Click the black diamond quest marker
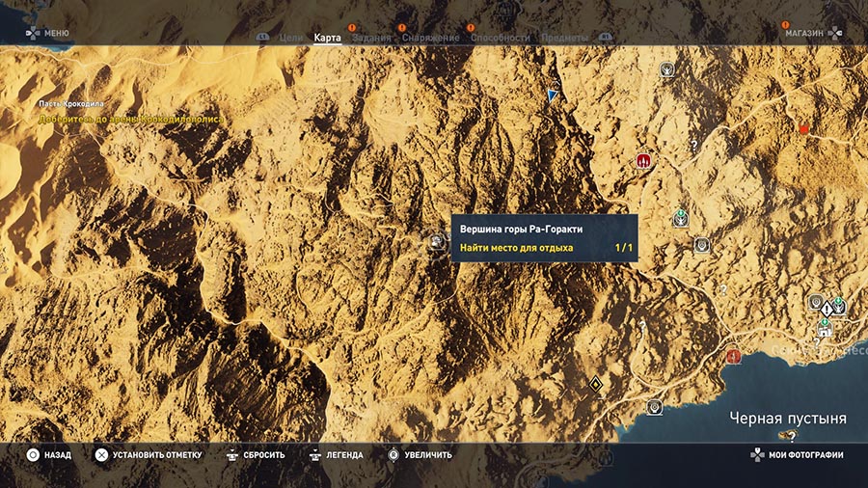Viewport: 868px width, 488px height. [596, 386]
